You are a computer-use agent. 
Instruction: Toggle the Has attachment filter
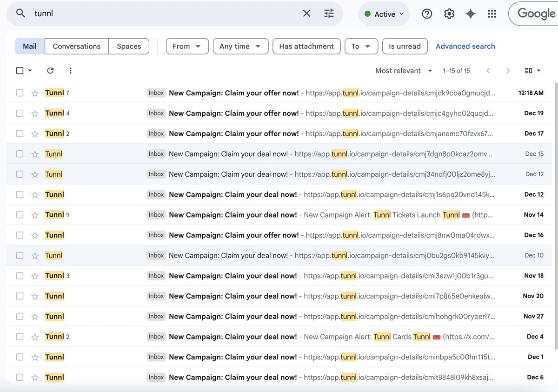[x=306, y=47]
